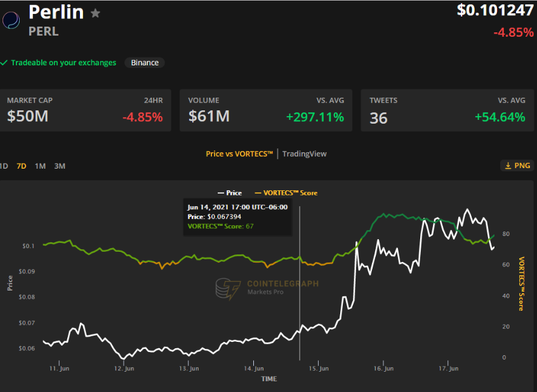This screenshot has height=392, width=537.
Task: Toggle the favorite star next to Perlin
Action: [x=95, y=13]
